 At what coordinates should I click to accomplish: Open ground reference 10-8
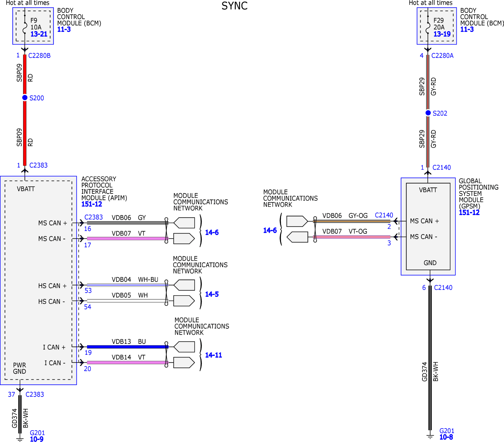(446, 437)
